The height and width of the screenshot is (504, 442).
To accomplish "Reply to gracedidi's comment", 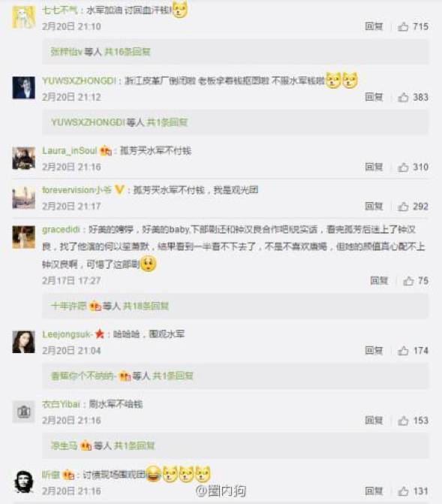I will click(x=379, y=281).
